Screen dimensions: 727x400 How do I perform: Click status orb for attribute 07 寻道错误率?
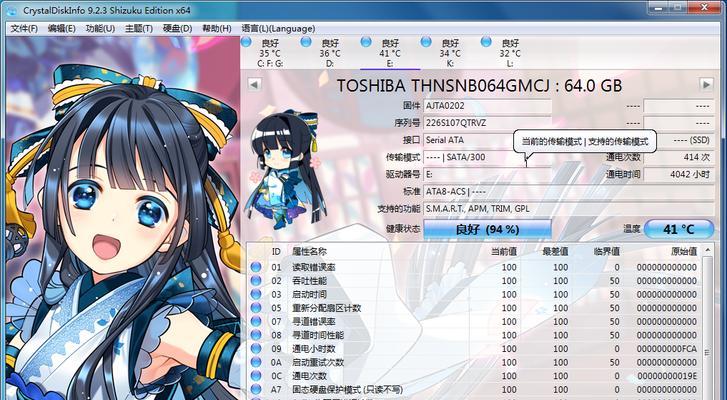(256, 321)
